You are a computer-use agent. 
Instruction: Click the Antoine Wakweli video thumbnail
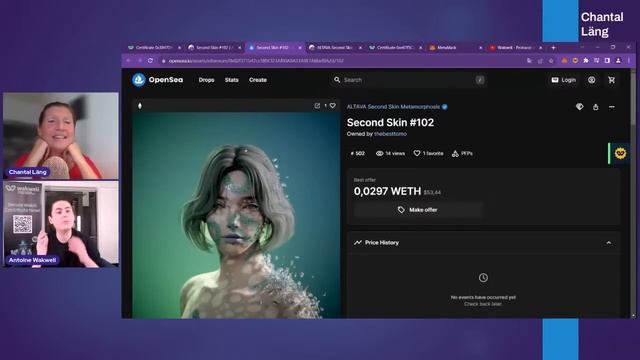pos(61,224)
